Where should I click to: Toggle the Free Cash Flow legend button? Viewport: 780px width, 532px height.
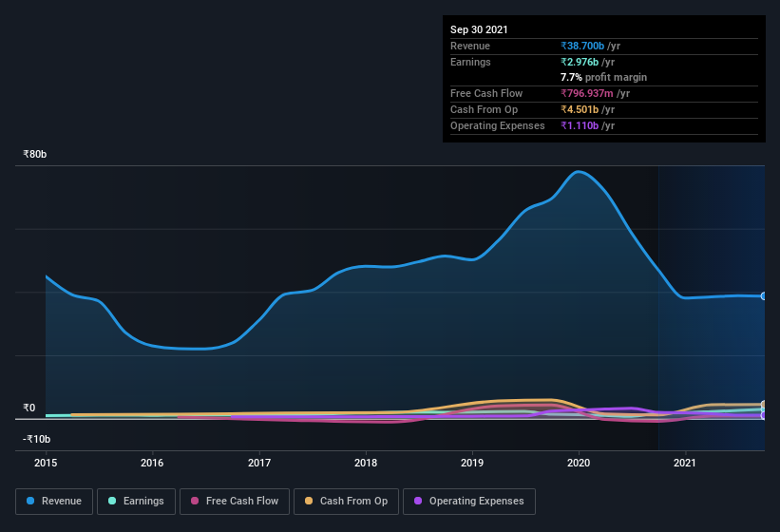(235, 502)
